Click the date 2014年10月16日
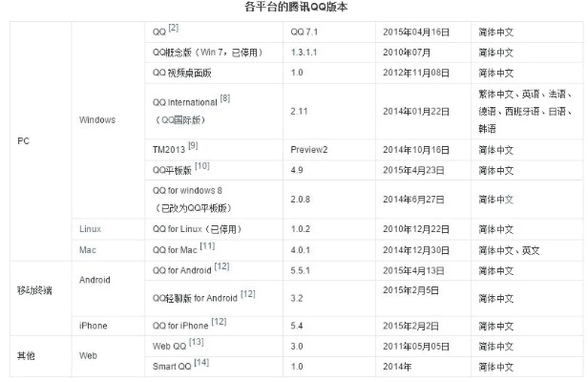588x382 pixels. [x=416, y=150]
